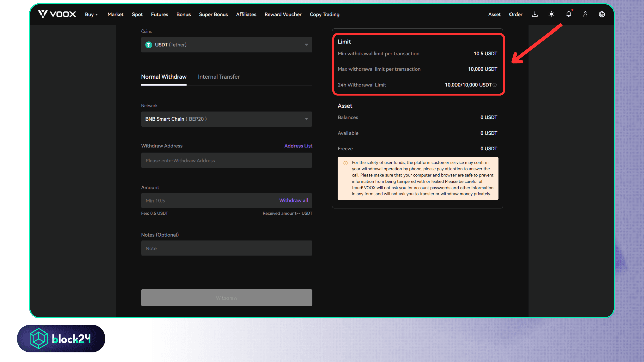Open the USDT coin dropdown

226,45
